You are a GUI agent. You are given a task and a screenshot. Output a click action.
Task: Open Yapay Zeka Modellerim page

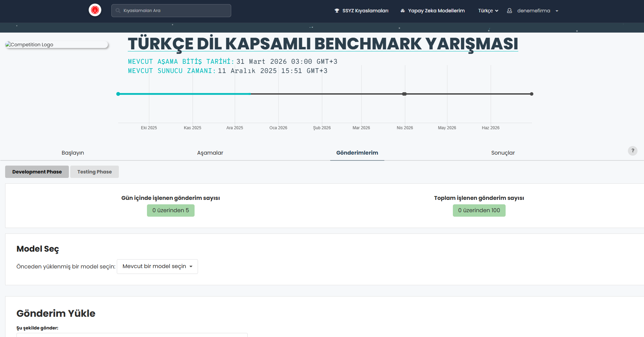coord(436,11)
